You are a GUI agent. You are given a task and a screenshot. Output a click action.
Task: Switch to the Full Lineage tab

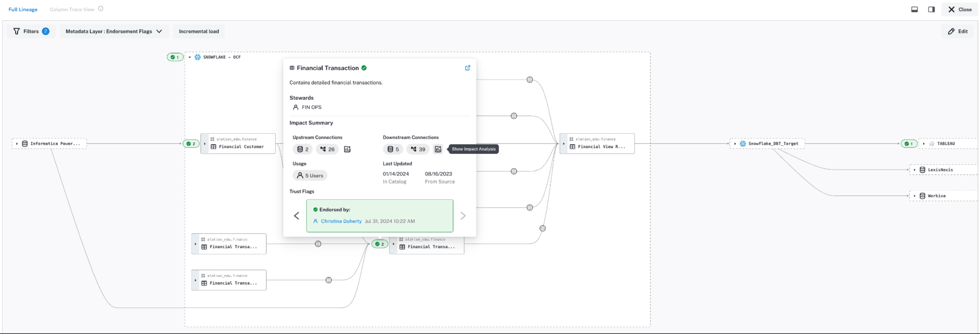pos(23,9)
